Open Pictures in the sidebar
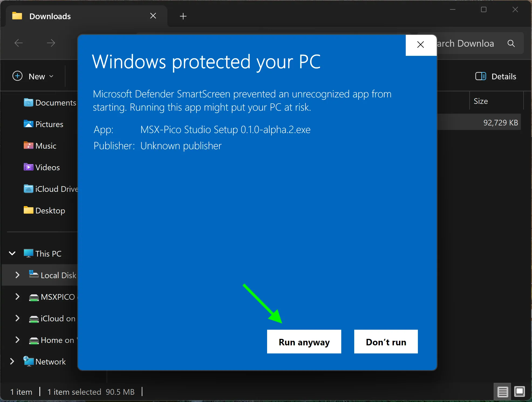The width and height of the screenshot is (532, 402). point(43,124)
